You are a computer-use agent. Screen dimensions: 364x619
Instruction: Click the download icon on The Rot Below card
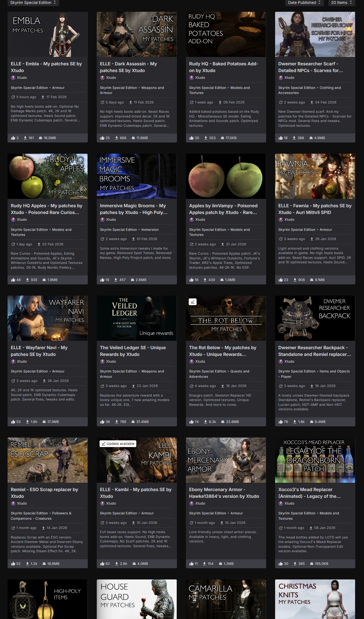[206, 422]
